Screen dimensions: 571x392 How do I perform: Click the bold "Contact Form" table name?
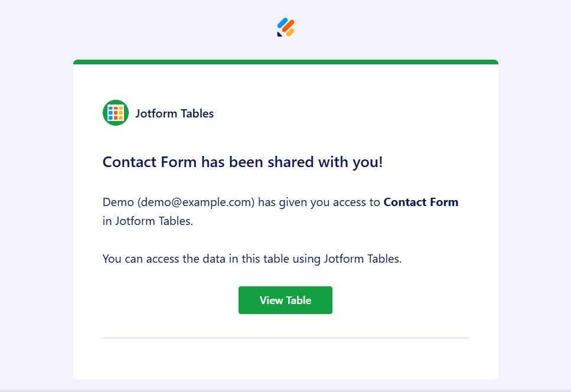pyautogui.click(x=420, y=202)
